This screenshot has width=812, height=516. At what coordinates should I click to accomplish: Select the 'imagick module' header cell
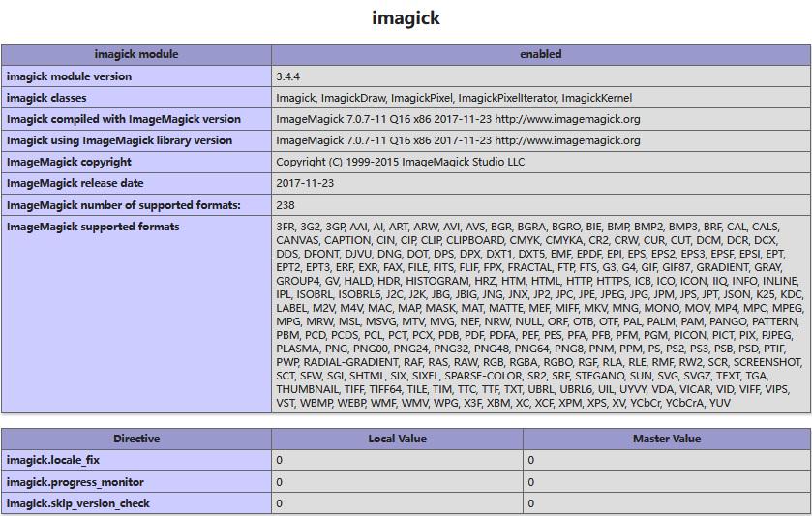[x=136, y=54]
